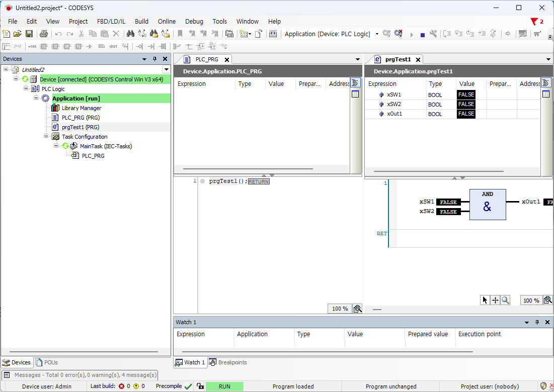
Task: Collapse the Untitled2 project tree node
Action: pos(6,69)
